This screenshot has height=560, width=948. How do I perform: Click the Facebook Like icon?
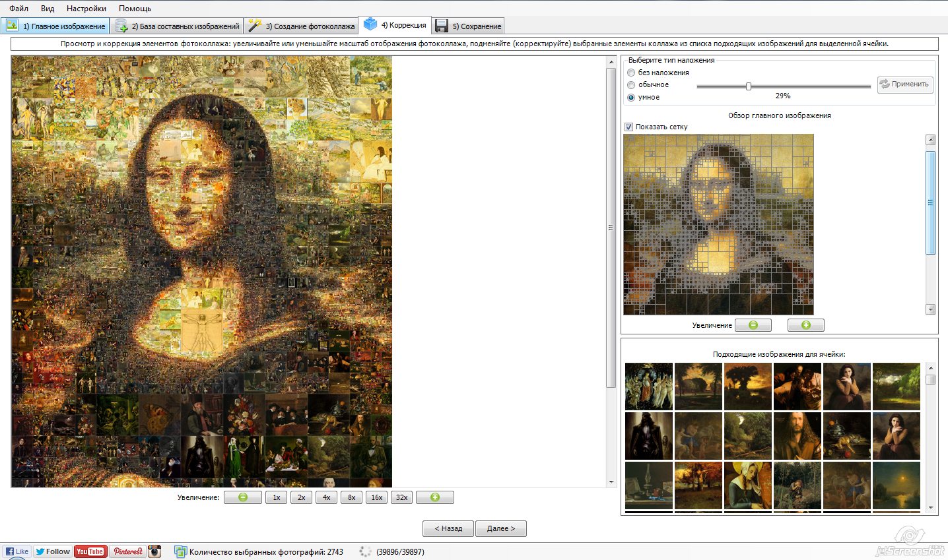(17, 551)
